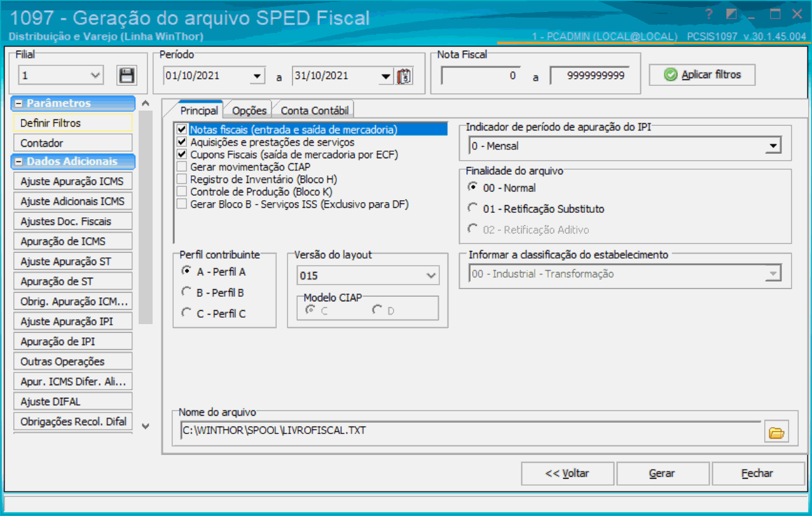This screenshot has width=812, height=516.
Task: Open Obrigações Recol. Difal
Action: click(72, 421)
